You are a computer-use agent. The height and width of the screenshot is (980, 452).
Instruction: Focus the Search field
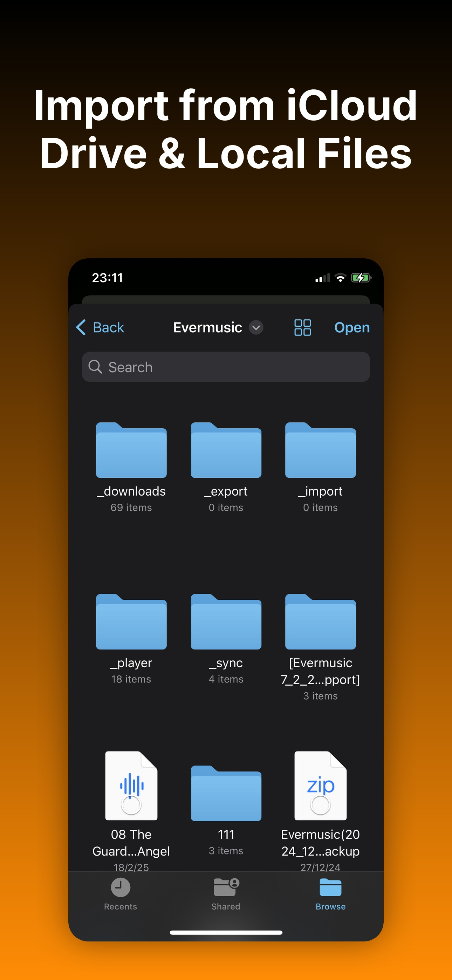point(226,367)
